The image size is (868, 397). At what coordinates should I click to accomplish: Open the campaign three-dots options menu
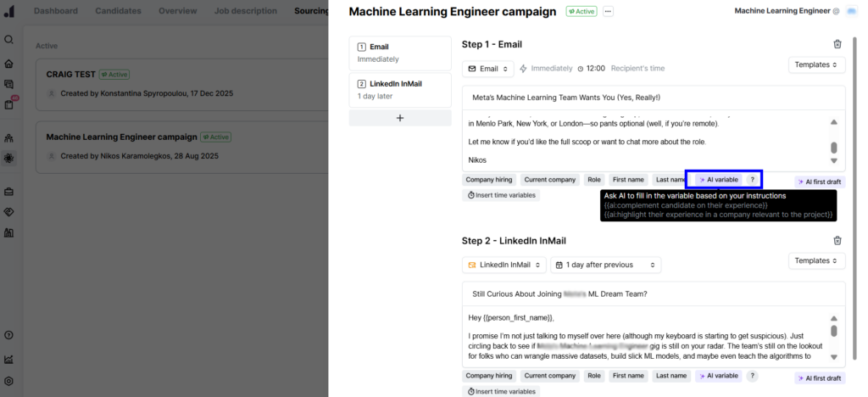[608, 12]
